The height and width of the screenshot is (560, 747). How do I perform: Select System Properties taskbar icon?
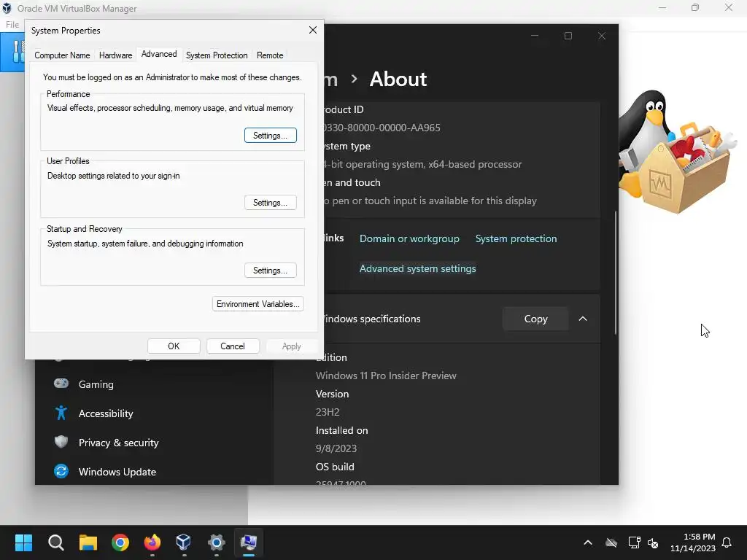[249, 542]
